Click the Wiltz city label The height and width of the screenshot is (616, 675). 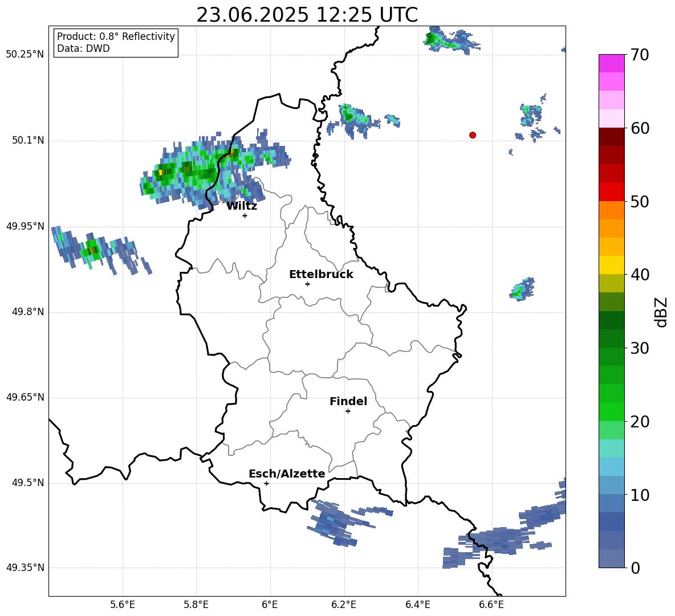click(x=242, y=206)
